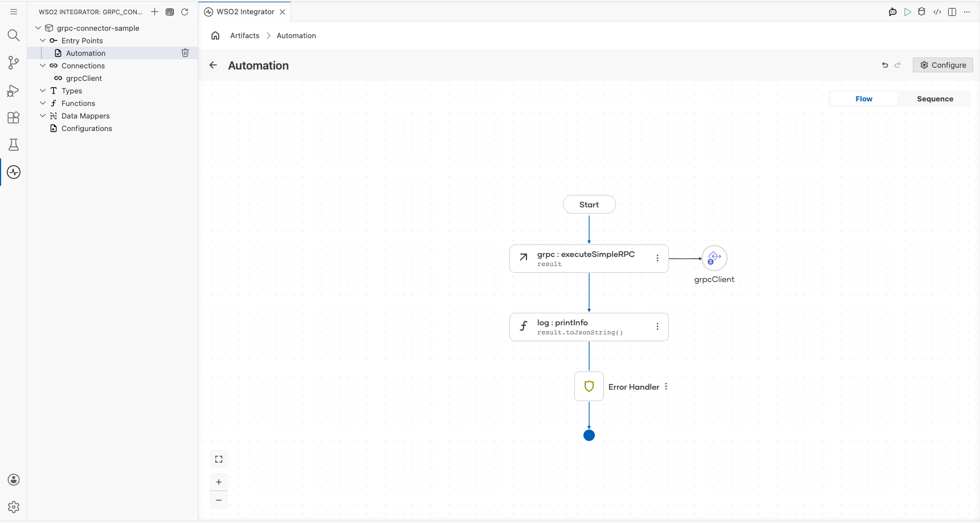Open Error Handler options menu
Viewport: 980px width, 523px height.
[666, 386]
